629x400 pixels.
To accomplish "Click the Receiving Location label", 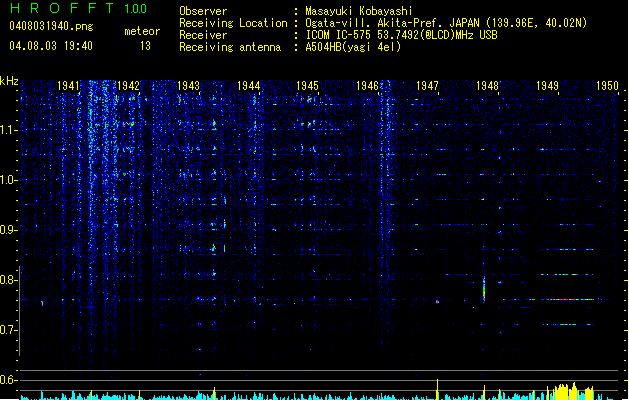I will pyautogui.click(x=233, y=23).
